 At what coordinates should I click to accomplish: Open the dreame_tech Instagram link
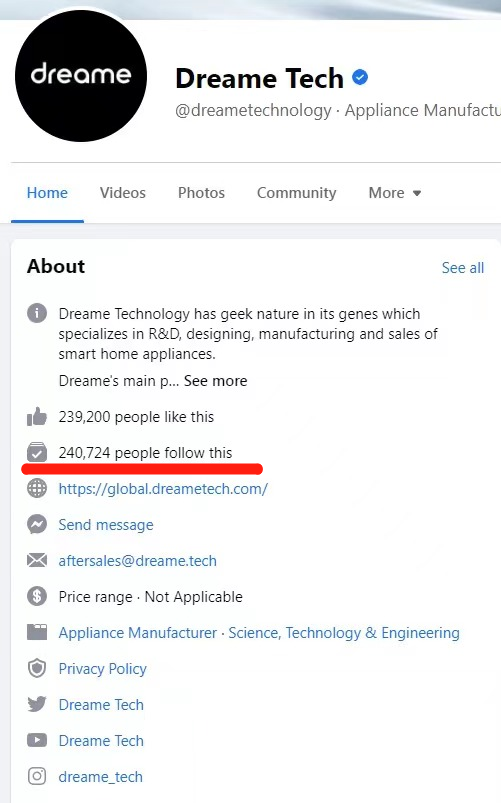pos(100,777)
